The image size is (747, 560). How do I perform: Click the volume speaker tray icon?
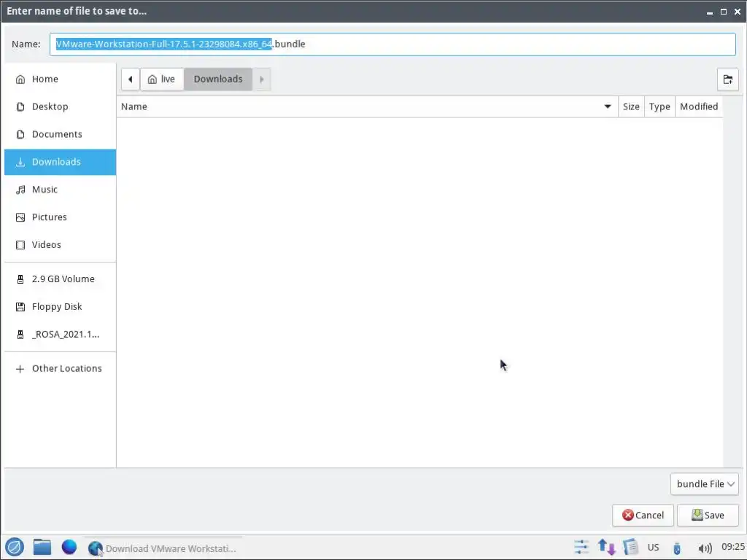[705, 548]
